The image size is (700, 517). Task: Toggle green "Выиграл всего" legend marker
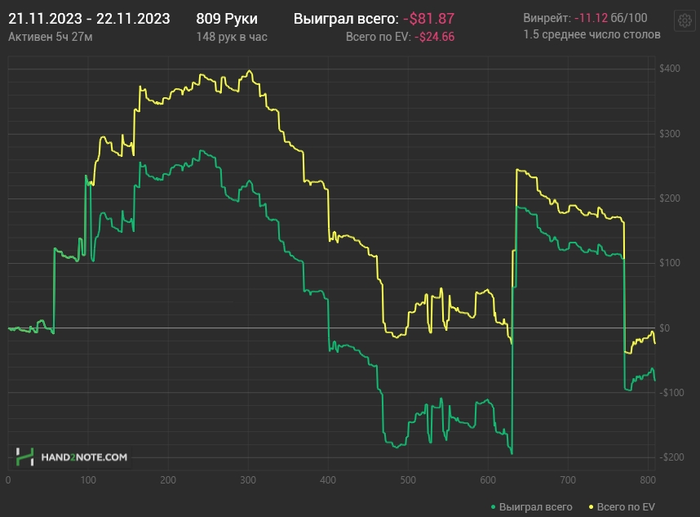tap(497, 508)
